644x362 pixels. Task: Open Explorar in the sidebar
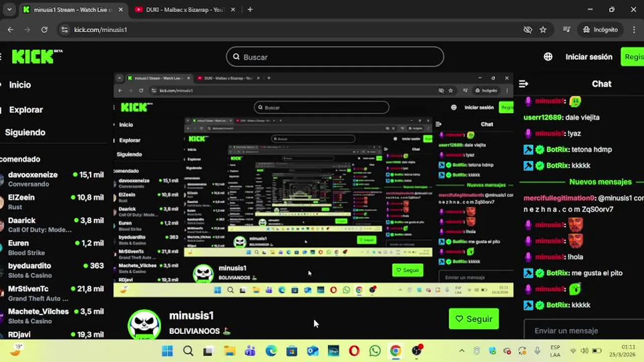26,110
